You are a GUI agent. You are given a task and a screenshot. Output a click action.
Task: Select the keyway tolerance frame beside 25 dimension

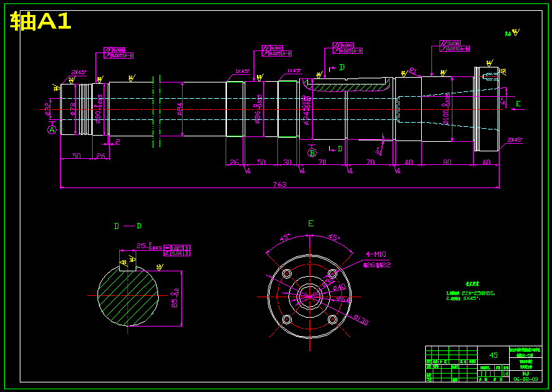pyautogui.click(x=177, y=250)
